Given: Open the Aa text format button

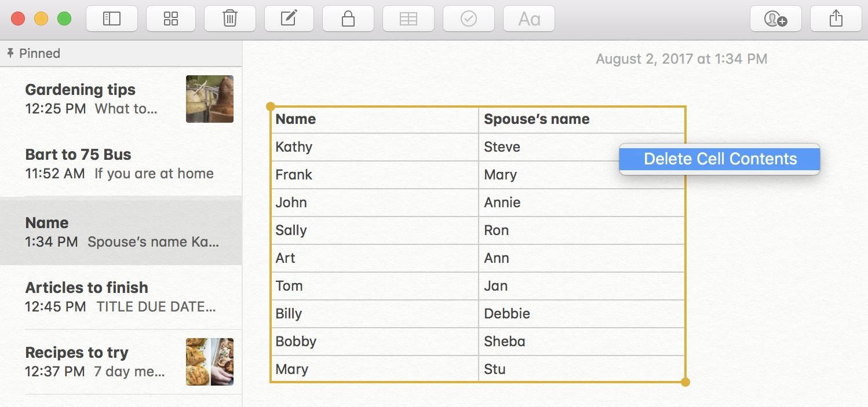Looking at the screenshot, I should point(529,19).
